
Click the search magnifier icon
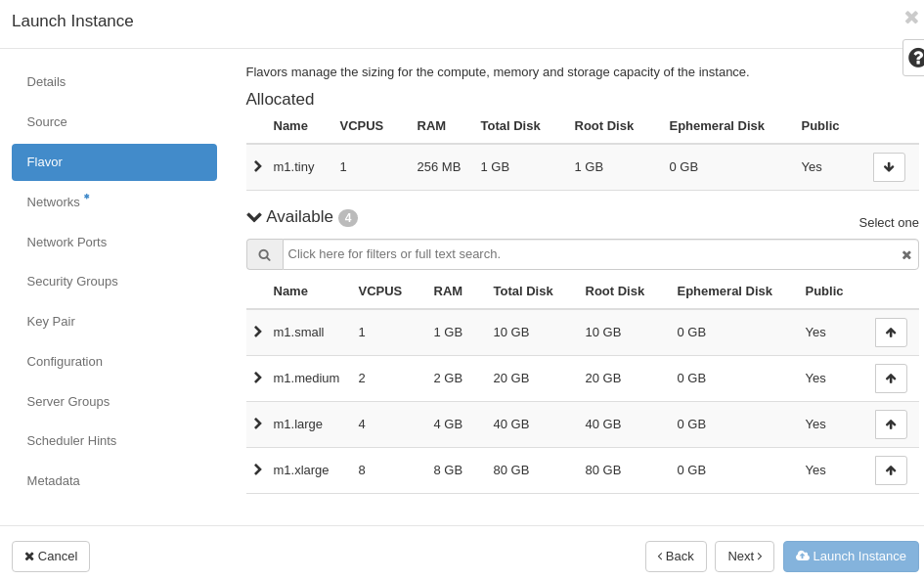pos(265,254)
